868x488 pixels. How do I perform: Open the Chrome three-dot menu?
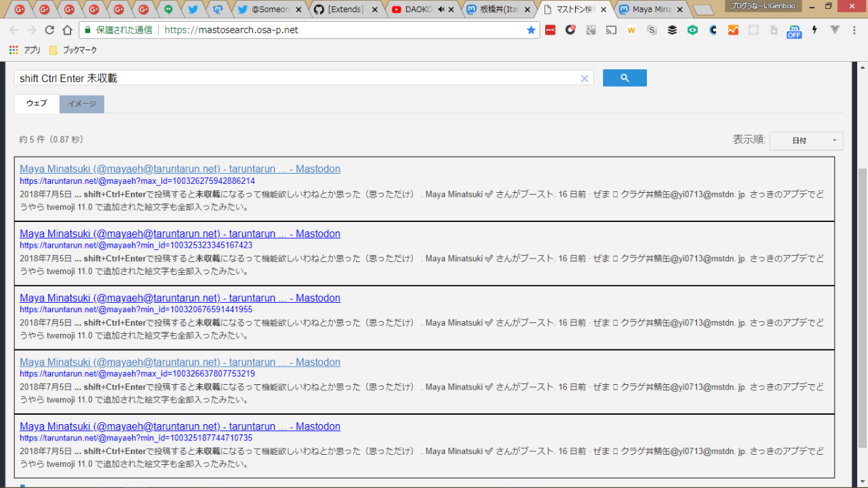[854, 30]
